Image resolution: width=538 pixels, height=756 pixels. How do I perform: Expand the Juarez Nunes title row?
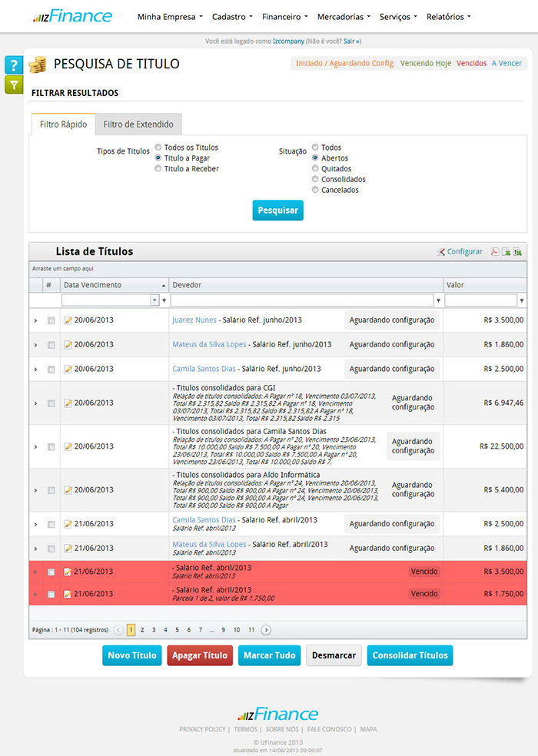coord(35,320)
